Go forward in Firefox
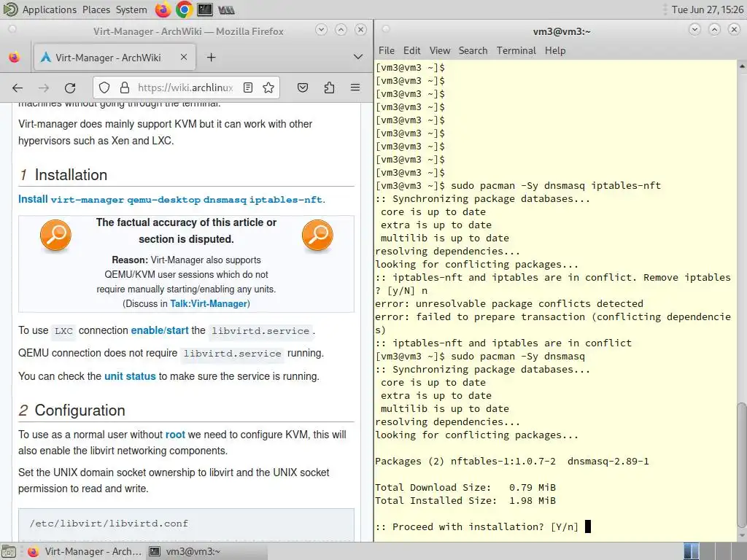 coord(43,87)
